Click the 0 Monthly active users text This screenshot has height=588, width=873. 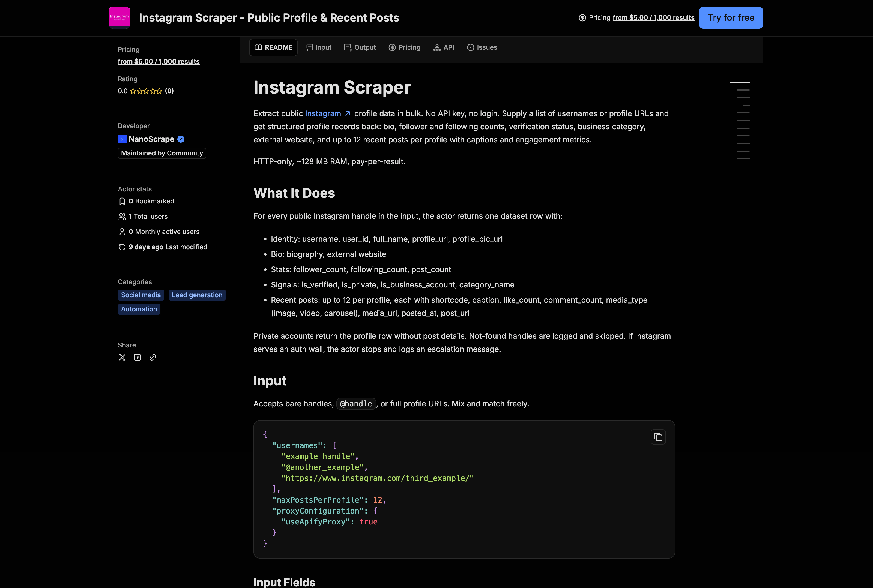click(164, 232)
